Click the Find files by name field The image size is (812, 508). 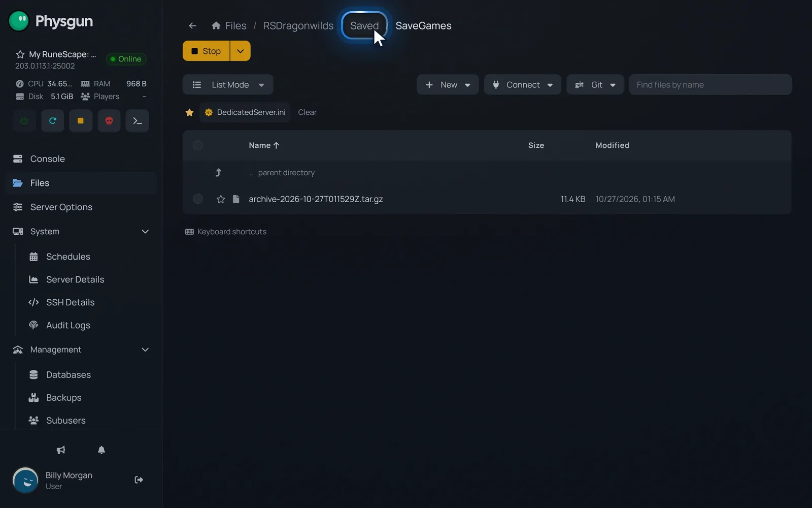(710, 85)
